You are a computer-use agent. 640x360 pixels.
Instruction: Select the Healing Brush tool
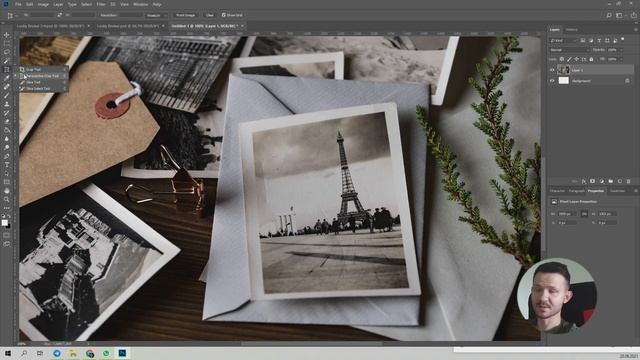coord(7,87)
